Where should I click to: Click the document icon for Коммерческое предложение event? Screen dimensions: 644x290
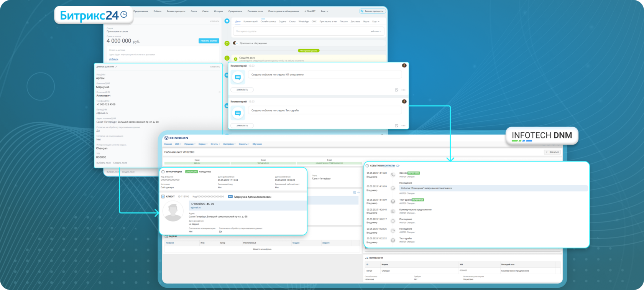(393, 211)
